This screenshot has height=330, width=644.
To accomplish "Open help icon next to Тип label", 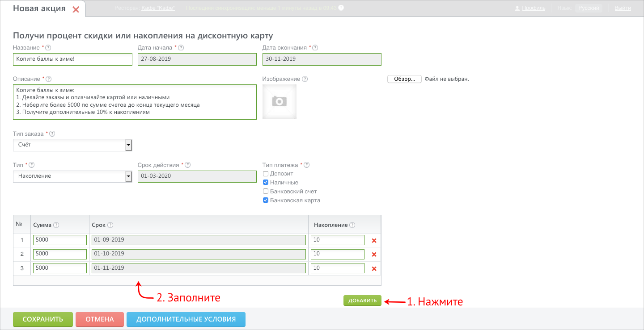I will (x=32, y=165).
